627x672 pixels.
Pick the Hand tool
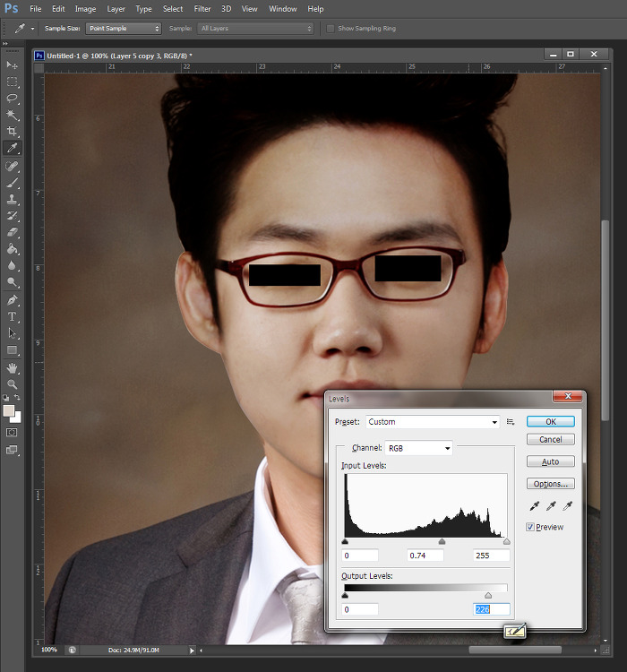(x=13, y=367)
